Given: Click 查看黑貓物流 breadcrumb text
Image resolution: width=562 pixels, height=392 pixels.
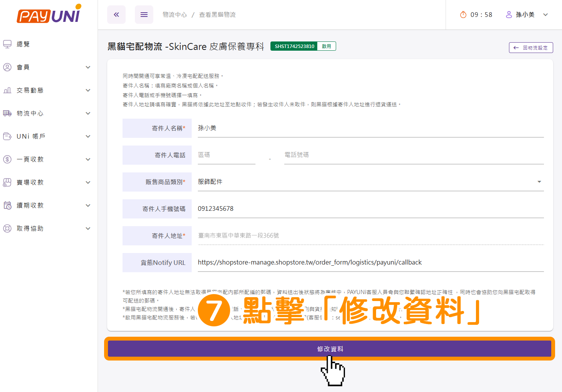Looking at the screenshot, I should coord(217,15).
